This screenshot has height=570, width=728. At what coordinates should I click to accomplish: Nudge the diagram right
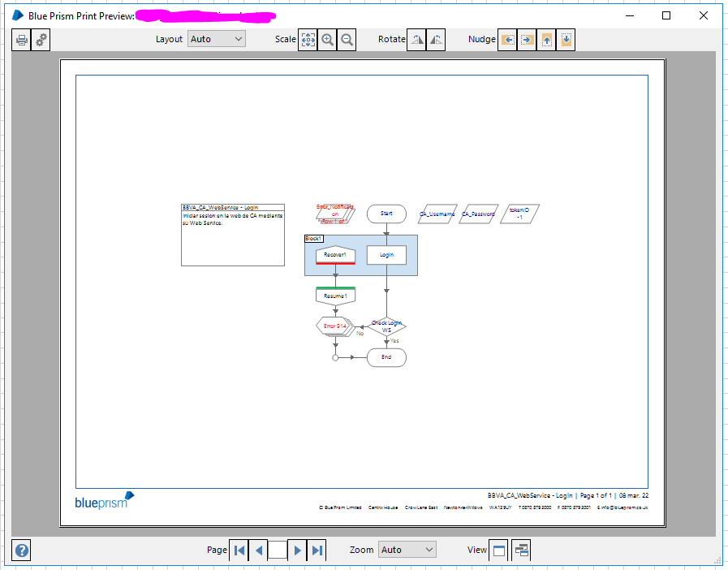click(x=527, y=40)
